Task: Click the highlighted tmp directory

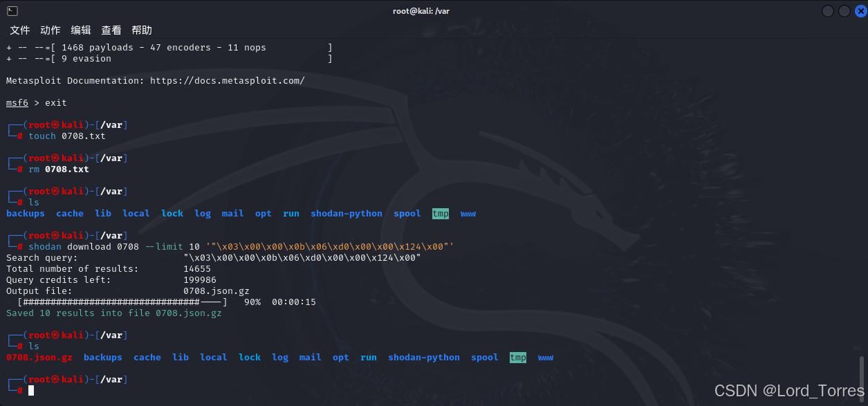Action: (x=440, y=213)
